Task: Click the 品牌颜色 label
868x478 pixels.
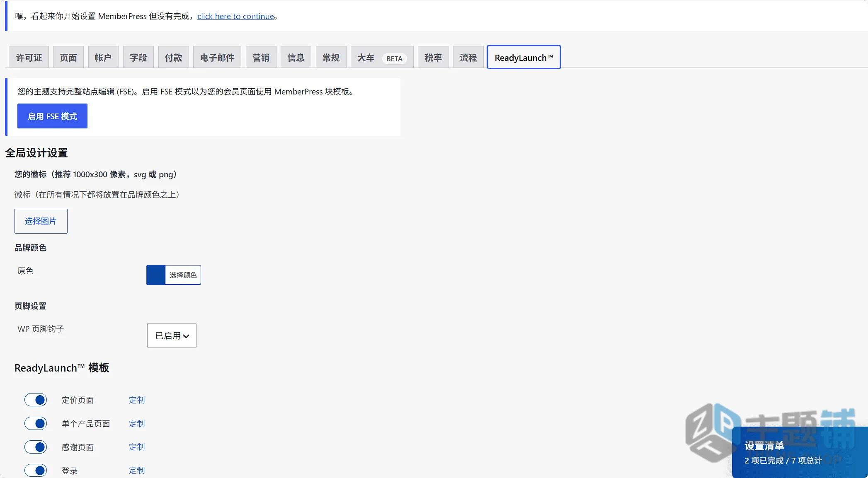Action: 30,248
